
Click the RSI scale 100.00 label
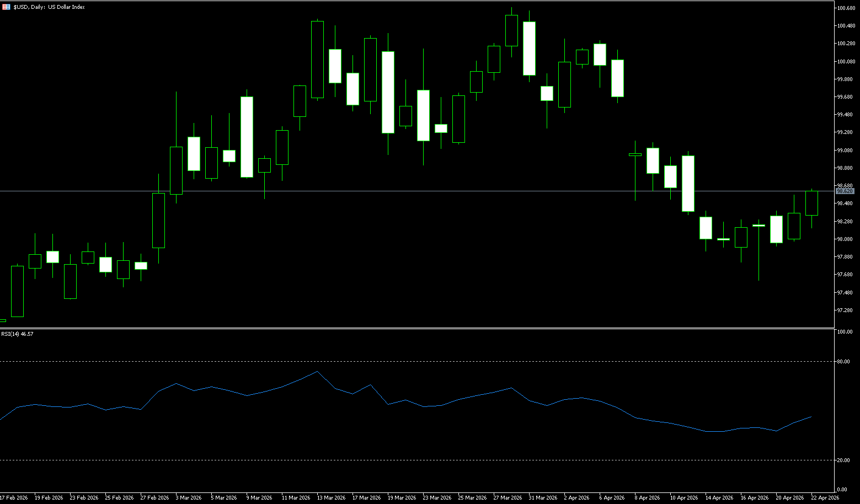coord(845,332)
